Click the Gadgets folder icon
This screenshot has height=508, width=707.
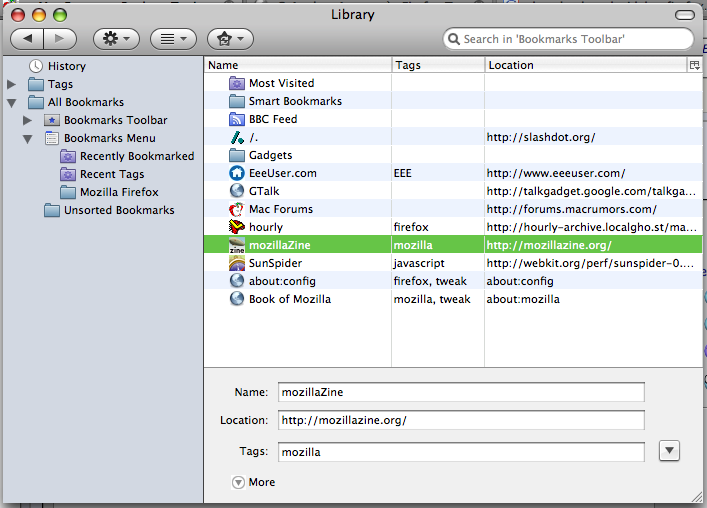click(x=237, y=156)
